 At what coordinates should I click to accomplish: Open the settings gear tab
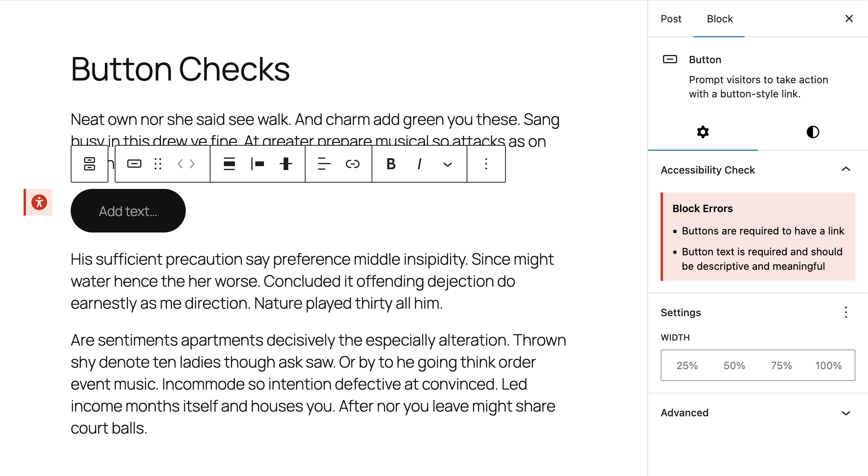pos(703,132)
